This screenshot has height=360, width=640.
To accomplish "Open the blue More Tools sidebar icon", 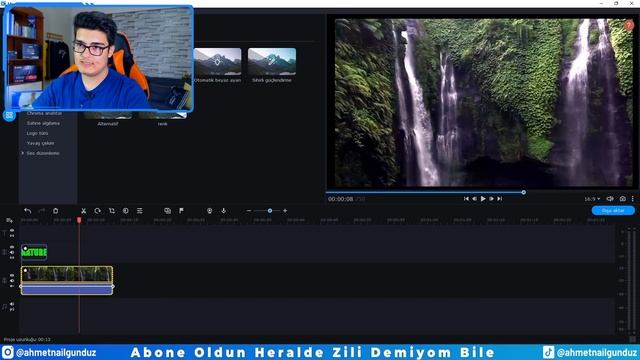I will tap(9, 116).
